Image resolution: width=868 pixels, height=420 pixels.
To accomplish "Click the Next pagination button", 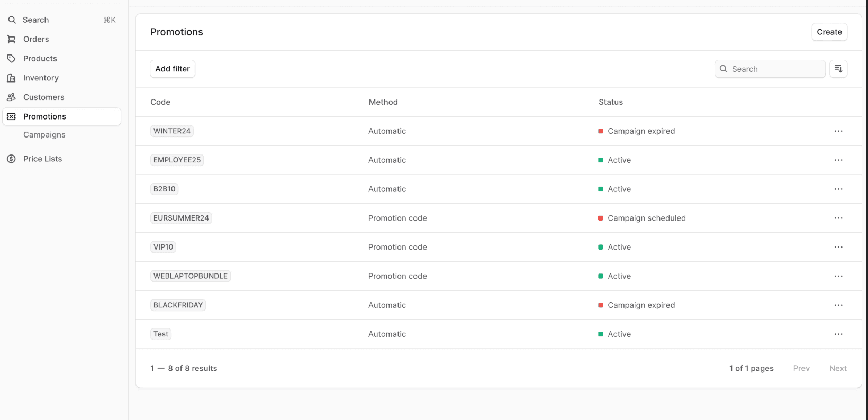I will [x=837, y=368].
